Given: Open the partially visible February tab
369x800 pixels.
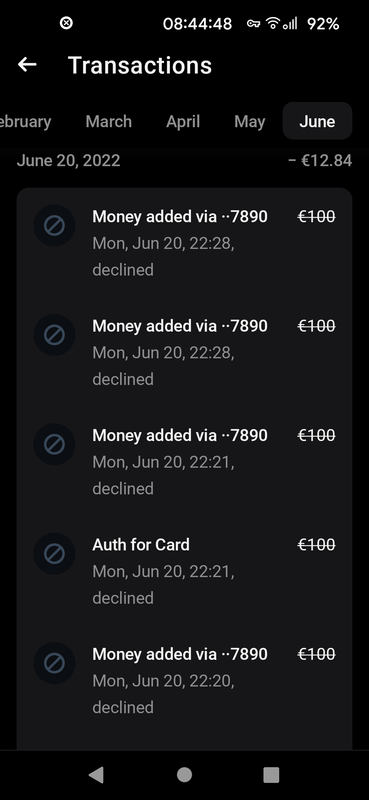Looking at the screenshot, I should pyautogui.click(x=26, y=121).
